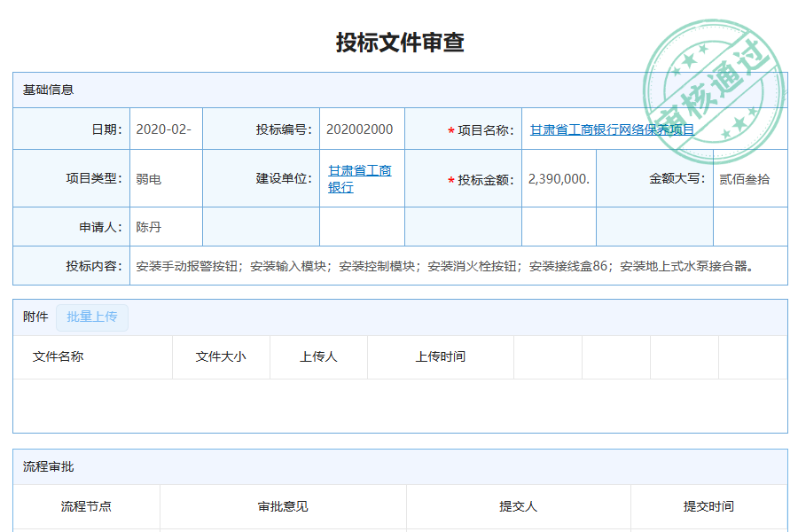Screen dimensions: 798x532
Task: 点击文件大小列表头
Action: click(x=221, y=356)
